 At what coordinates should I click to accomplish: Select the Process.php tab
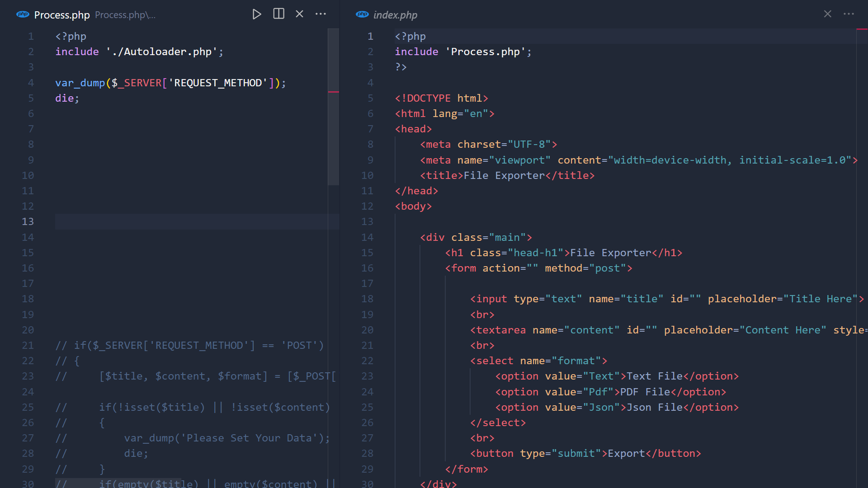coord(62,15)
